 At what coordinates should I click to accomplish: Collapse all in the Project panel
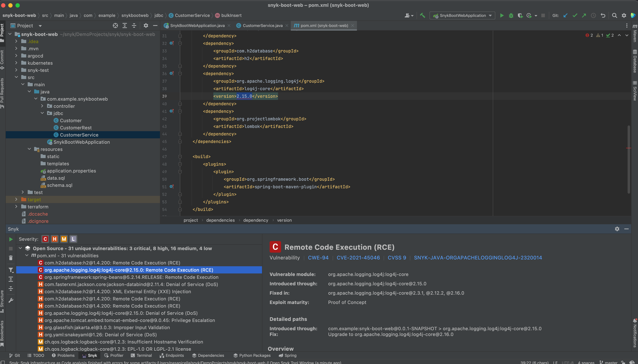pos(134,26)
